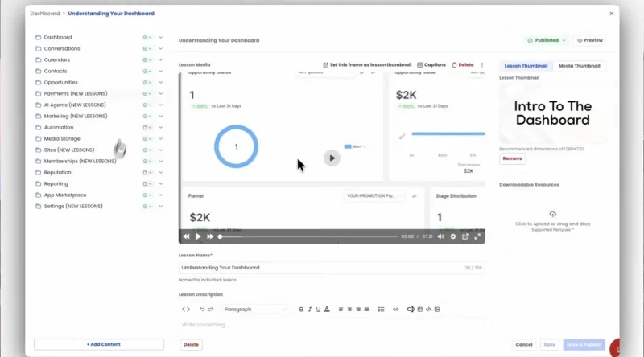Delete the lesson media video
Screen dimensions: 644x357
tap(463, 65)
